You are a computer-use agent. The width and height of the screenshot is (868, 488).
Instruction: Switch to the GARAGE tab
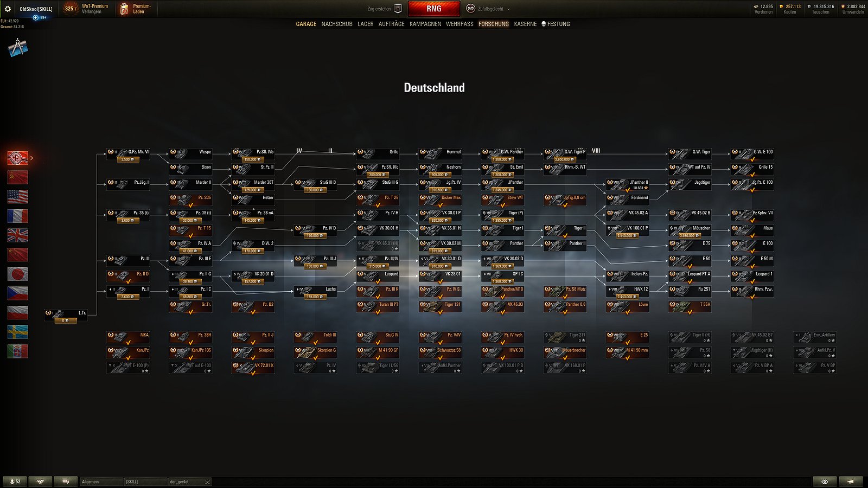pyautogui.click(x=305, y=24)
